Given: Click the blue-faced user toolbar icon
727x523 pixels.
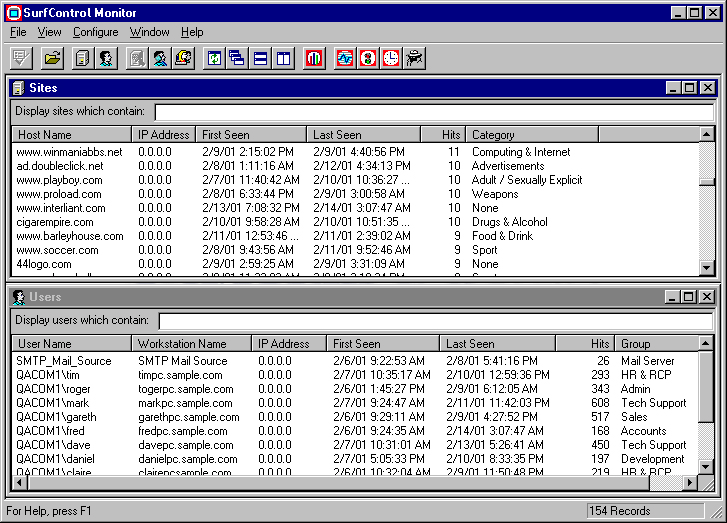Looking at the screenshot, I should 160,58.
